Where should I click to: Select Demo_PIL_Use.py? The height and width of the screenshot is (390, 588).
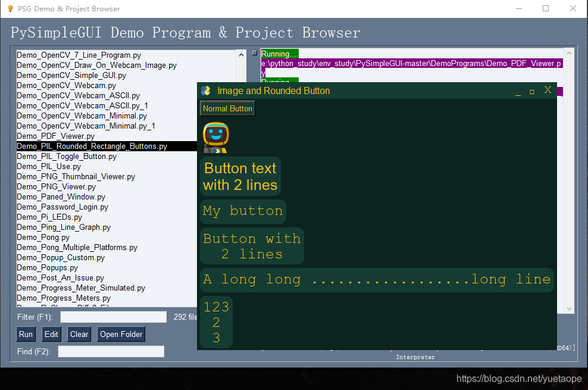49,167
